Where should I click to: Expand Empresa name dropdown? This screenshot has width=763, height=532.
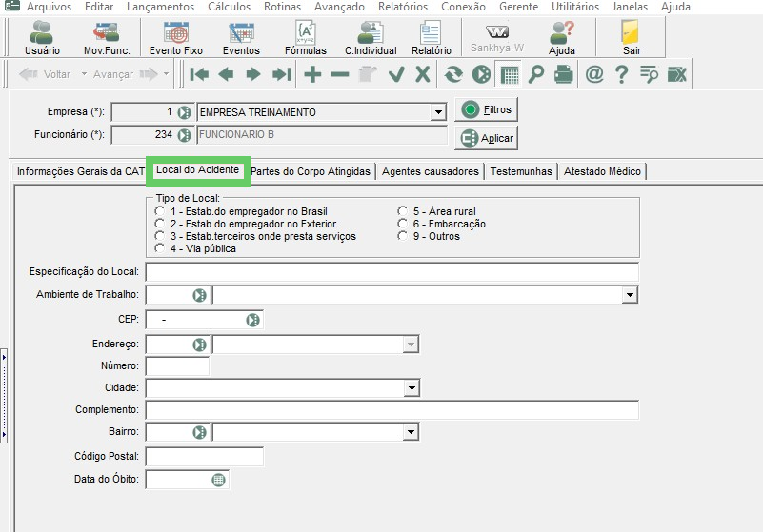click(x=438, y=112)
